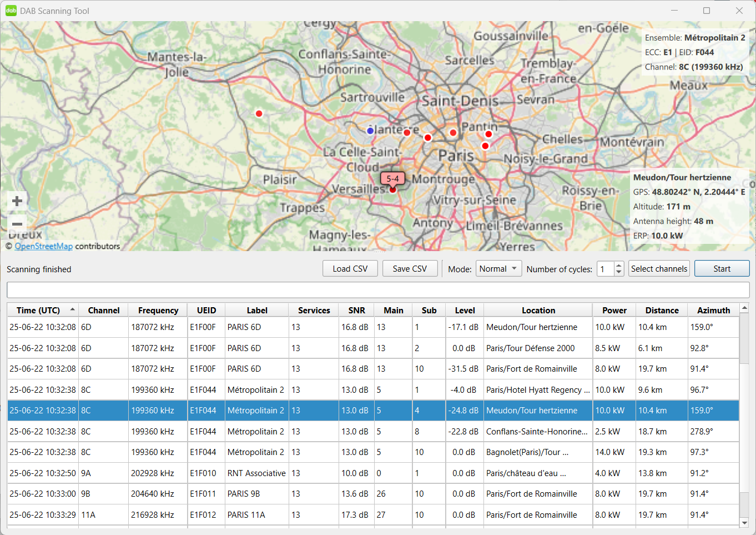Click the DAB app icon in title bar
The image size is (756, 535).
click(11, 11)
